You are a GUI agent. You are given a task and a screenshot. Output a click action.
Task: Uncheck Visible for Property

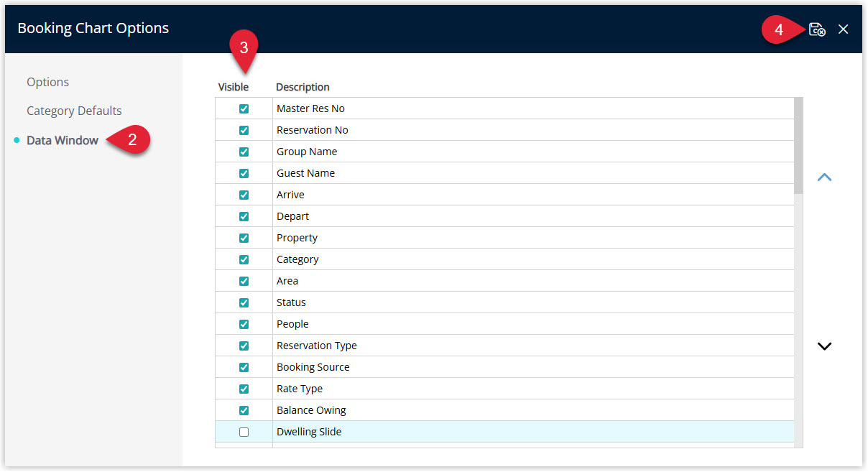(244, 238)
